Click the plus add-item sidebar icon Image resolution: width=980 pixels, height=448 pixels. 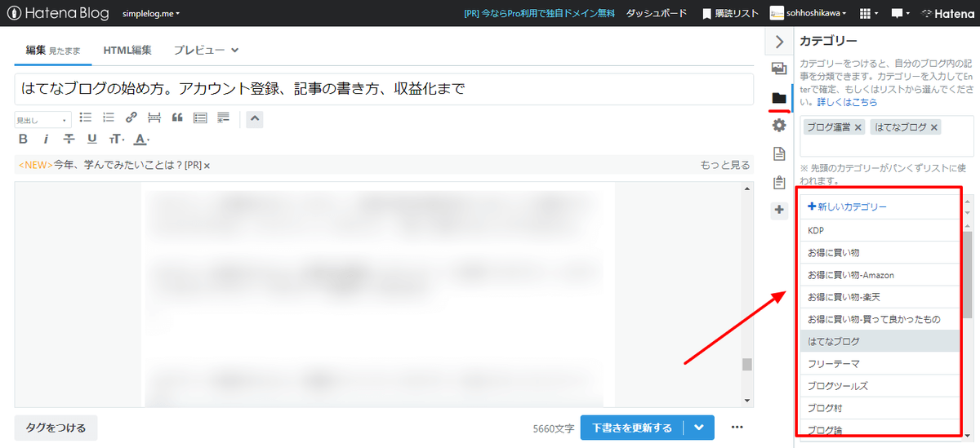pyautogui.click(x=779, y=210)
